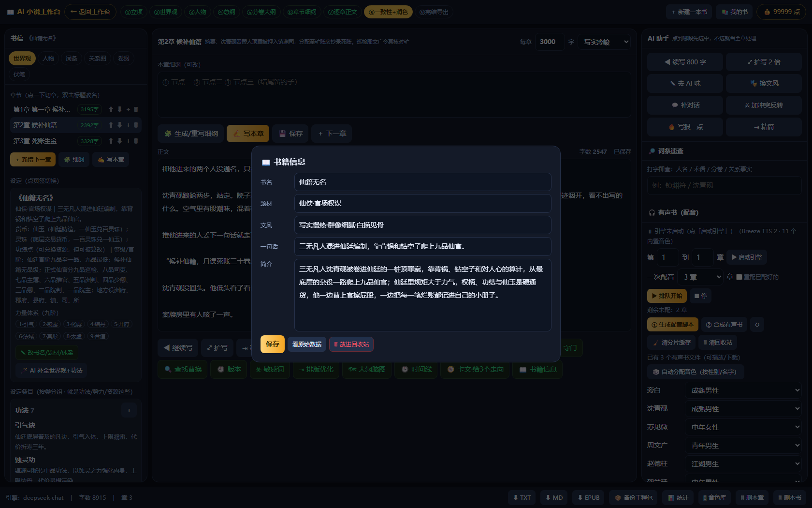812x508 pixels.
Task: Click the 词条速查 search field
Action: (725, 185)
